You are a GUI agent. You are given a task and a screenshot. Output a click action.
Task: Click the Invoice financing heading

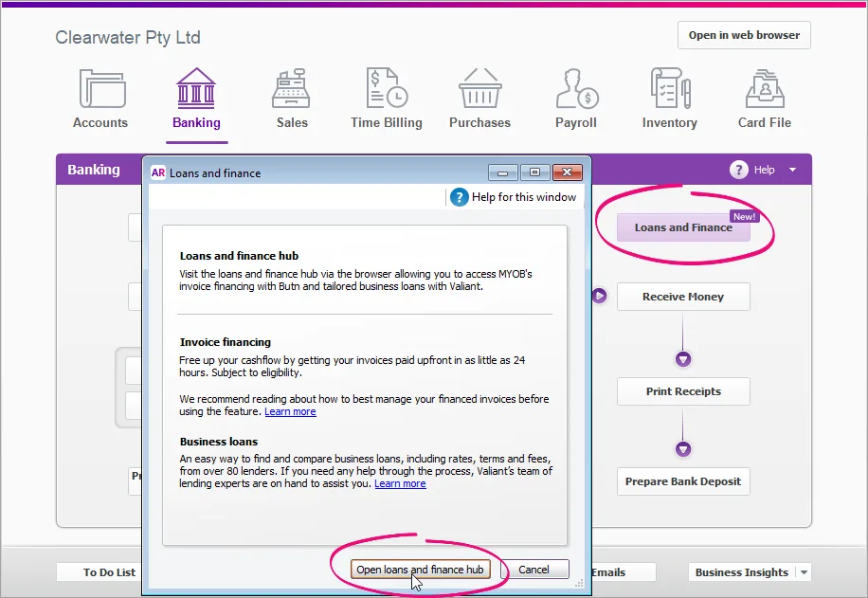[226, 342]
